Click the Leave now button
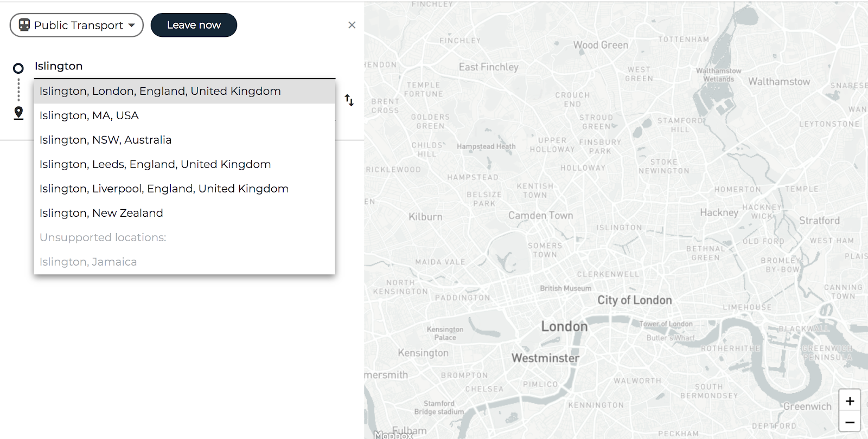Image resolution: width=868 pixels, height=439 pixels. pyautogui.click(x=194, y=25)
